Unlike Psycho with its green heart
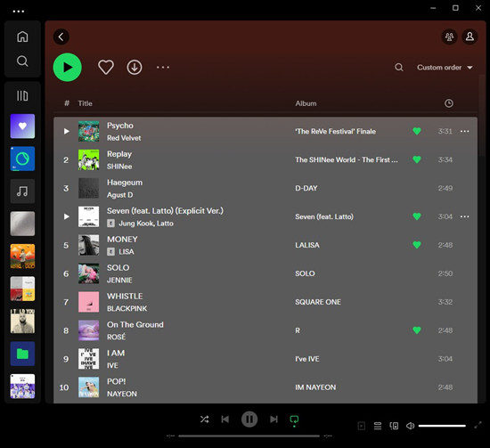Viewport: 490px width, 448px height. 417,131
